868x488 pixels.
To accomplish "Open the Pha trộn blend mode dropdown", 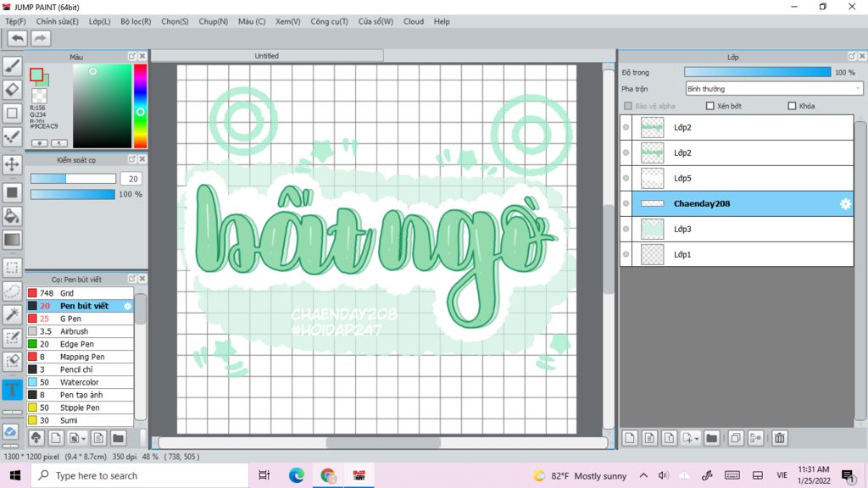I will tap(774, 89).
